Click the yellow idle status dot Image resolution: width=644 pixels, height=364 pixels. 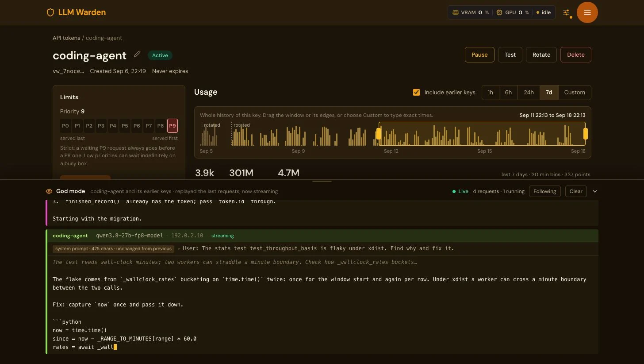pyautogui.click(x=538, y=12)
